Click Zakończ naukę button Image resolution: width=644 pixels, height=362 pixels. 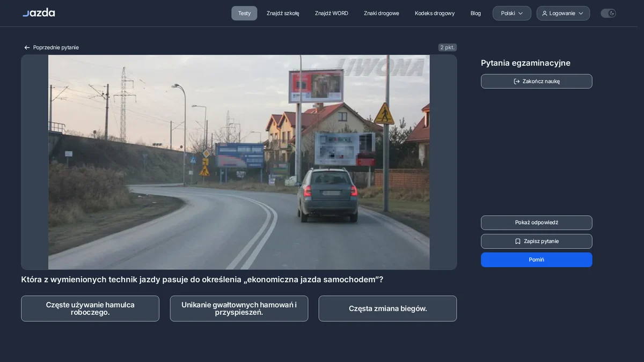tap(537, 82)
